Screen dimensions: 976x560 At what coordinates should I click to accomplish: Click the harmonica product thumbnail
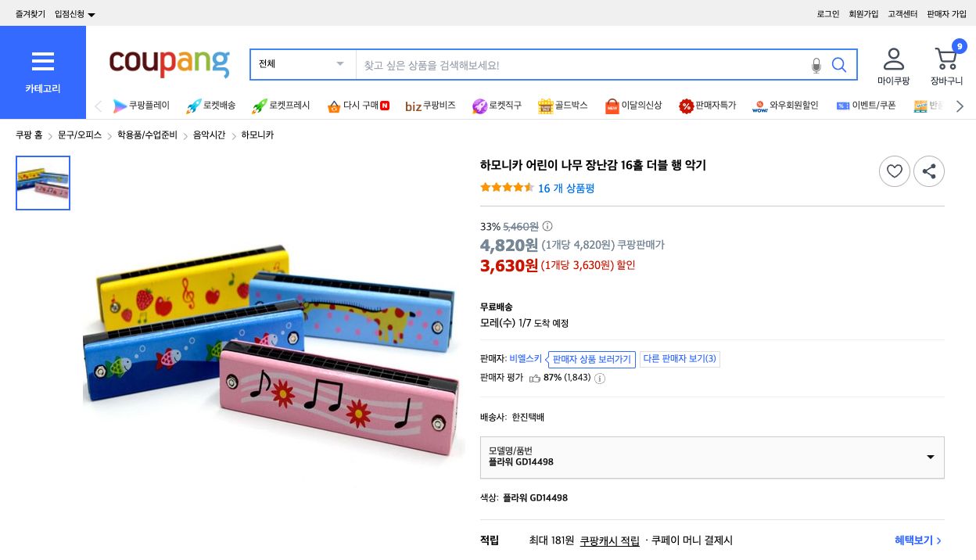pos(42,182)
